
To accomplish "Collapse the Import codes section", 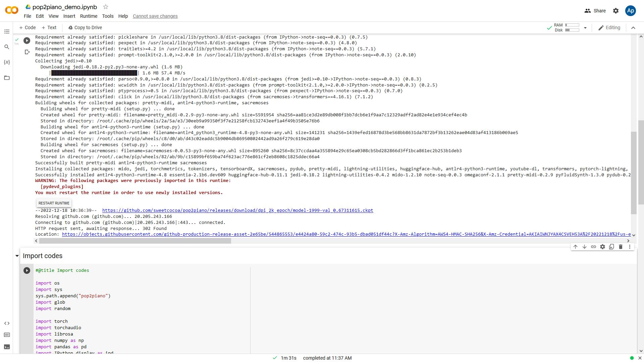I will (17, 256).
